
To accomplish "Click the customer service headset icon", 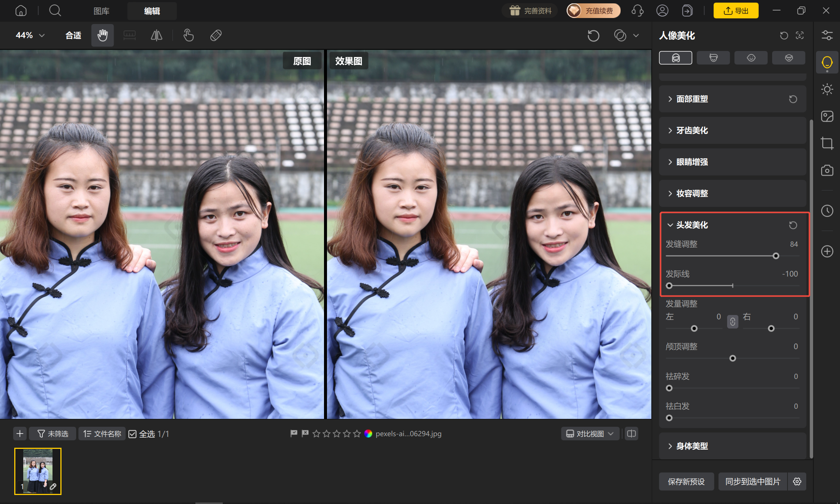I will [637, 10].
